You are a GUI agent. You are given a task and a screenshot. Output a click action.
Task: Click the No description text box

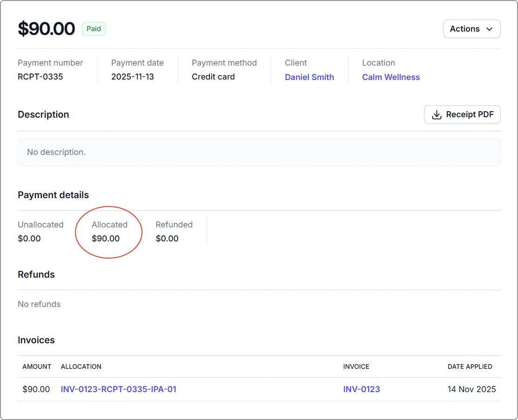pyautogui.click(x=259, y=152)
